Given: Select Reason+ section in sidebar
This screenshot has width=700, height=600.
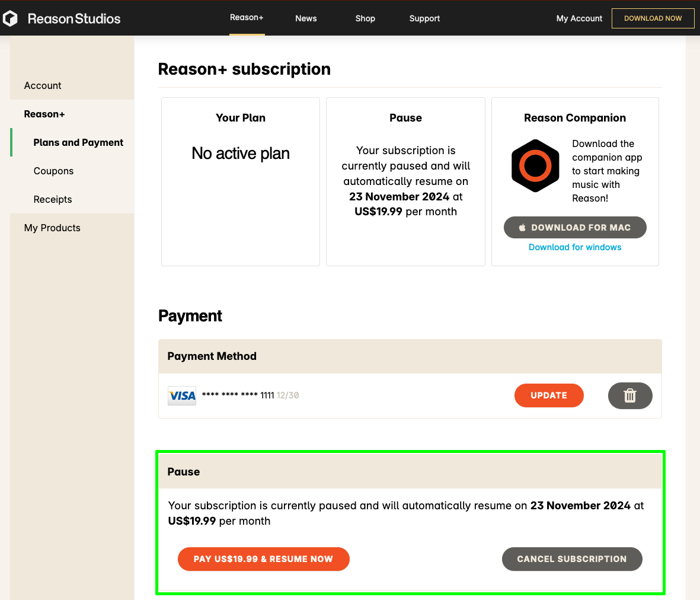Looking at the screenshot, I should pyautogui.click(x=44, y=114).
